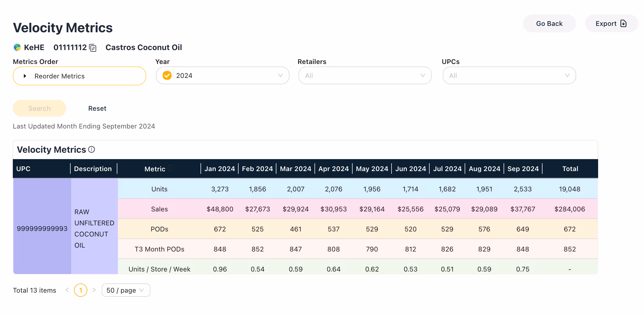Click the Total column header
The width and height of the screenshot is (644, 316).
click(x=570, y=169)
